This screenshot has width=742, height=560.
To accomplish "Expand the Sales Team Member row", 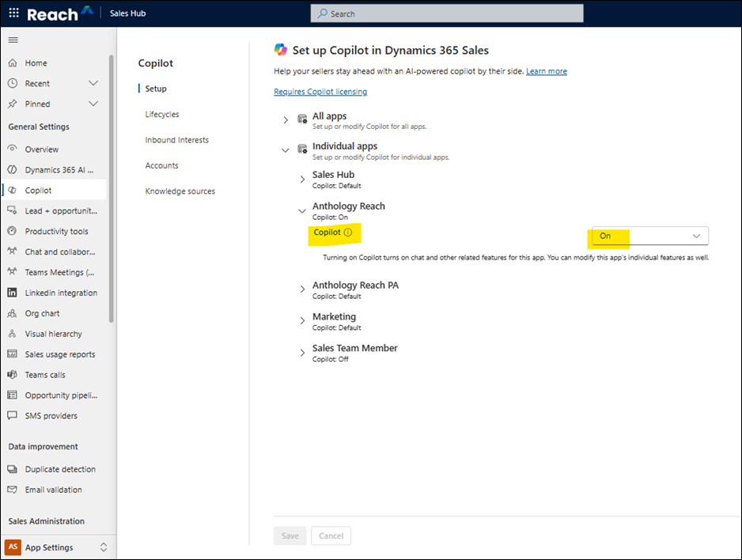I will point(302,352).
